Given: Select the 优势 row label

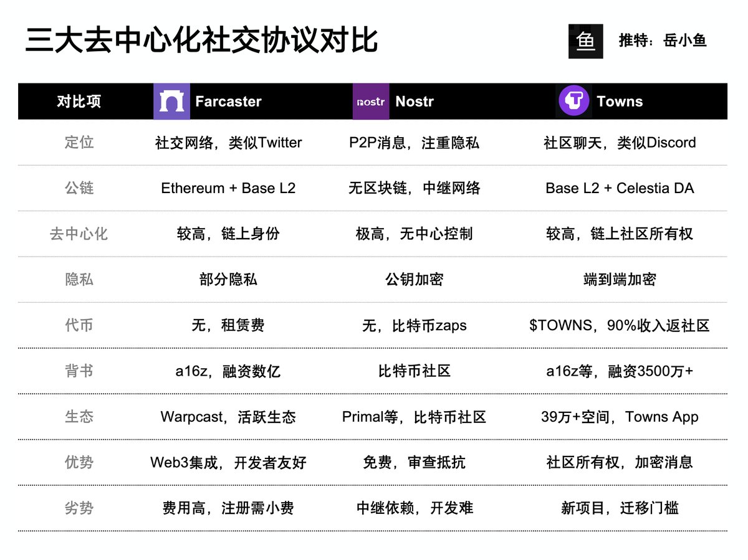Looking at the screenshot, I should click(x=79, y=462).
